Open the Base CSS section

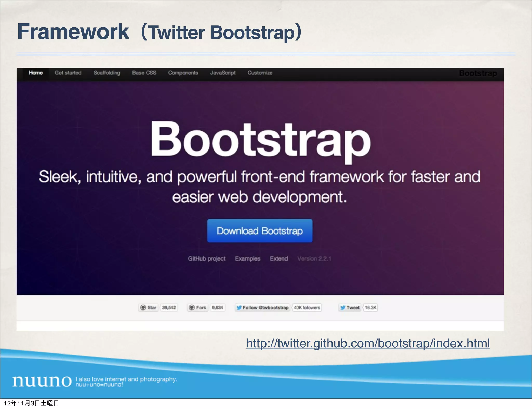[144, 73]
